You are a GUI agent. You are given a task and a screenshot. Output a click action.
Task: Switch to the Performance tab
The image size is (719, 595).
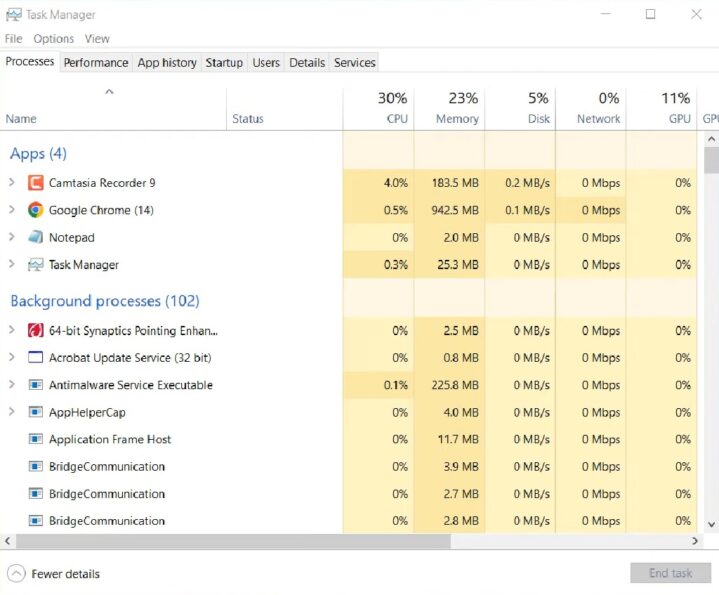click(x=96, y=62)
